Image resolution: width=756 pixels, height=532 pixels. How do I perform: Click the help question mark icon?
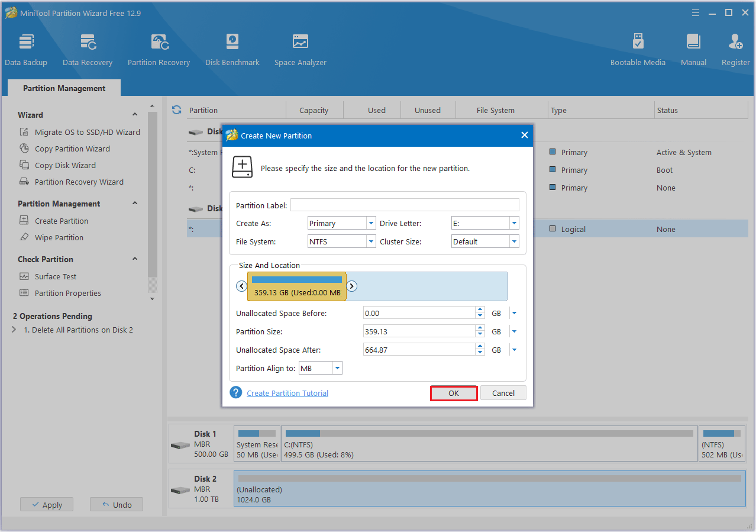pos(236,392)
